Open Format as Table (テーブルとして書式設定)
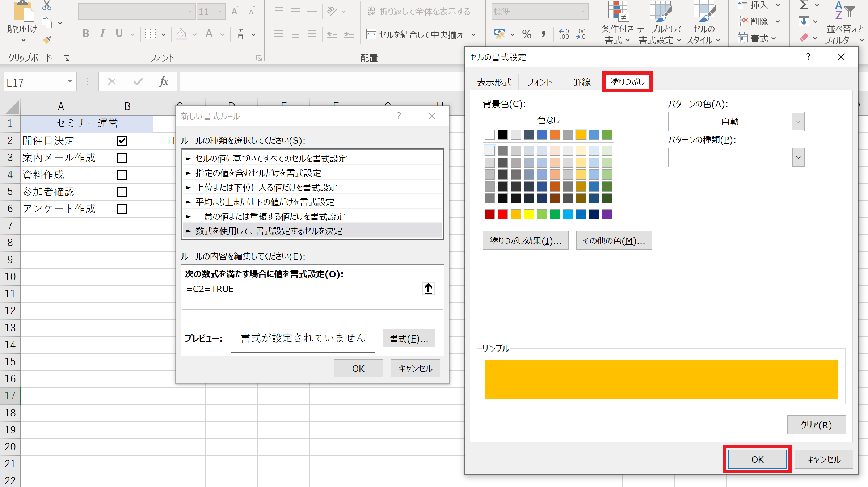The image size is (868, 487). click(660, 22)
